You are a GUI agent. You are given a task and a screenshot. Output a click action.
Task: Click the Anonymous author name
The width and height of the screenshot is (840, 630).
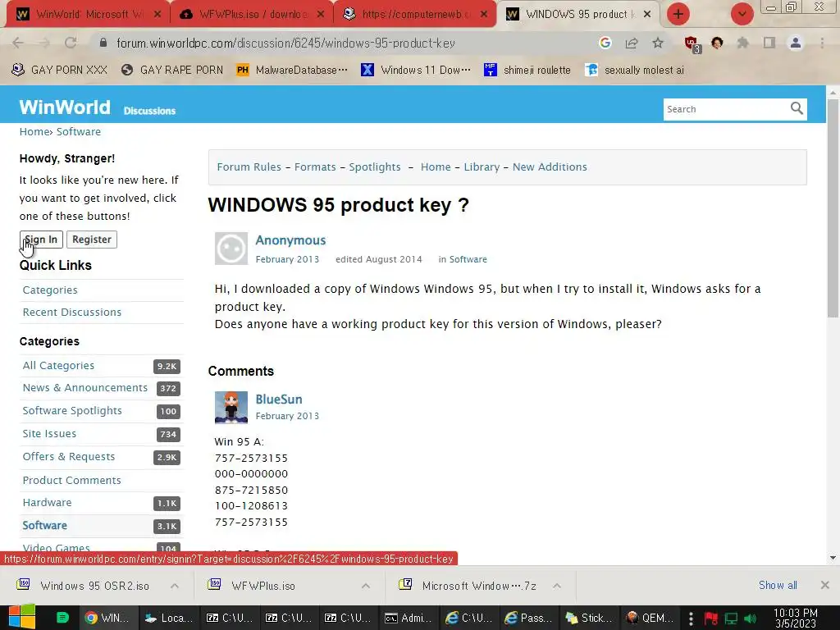pyautogui.click(x=290, y=240)
